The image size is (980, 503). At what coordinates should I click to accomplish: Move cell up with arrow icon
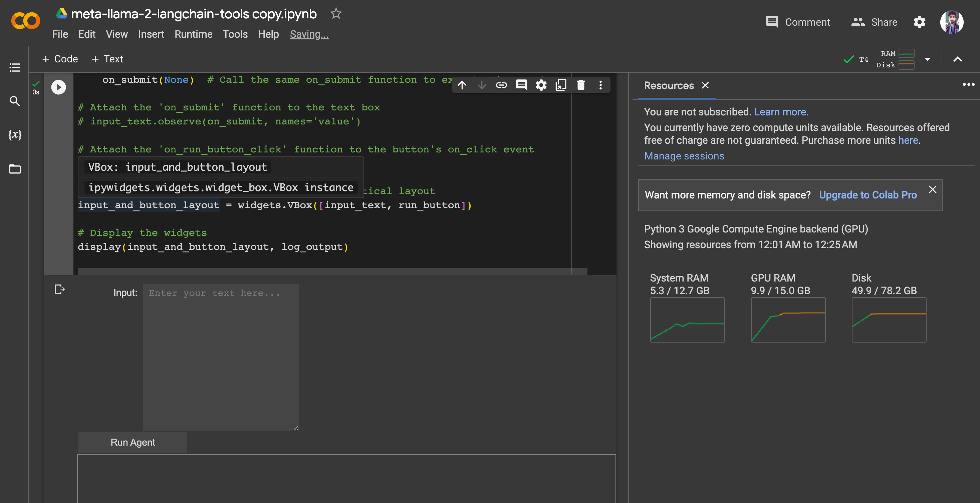pos(462,85)
